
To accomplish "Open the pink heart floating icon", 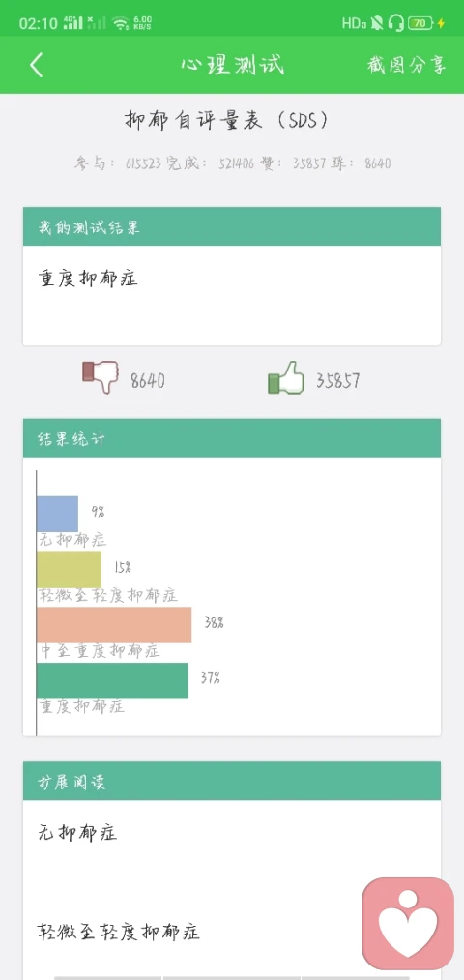I will pos(408,924).
